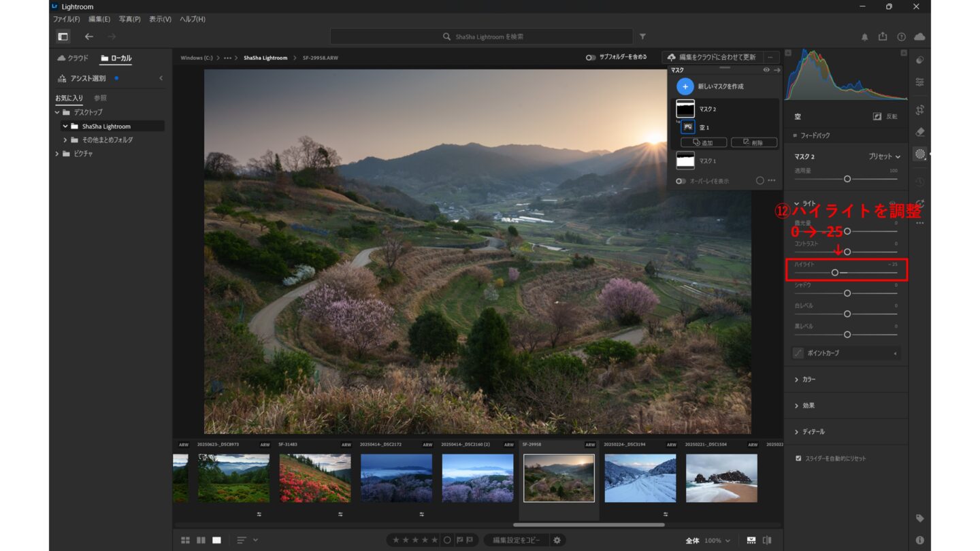Viewport: 980px width, 551px height.
Task: Expand the その他まとめフォルダ folder
Action: (x=65, y=140)
